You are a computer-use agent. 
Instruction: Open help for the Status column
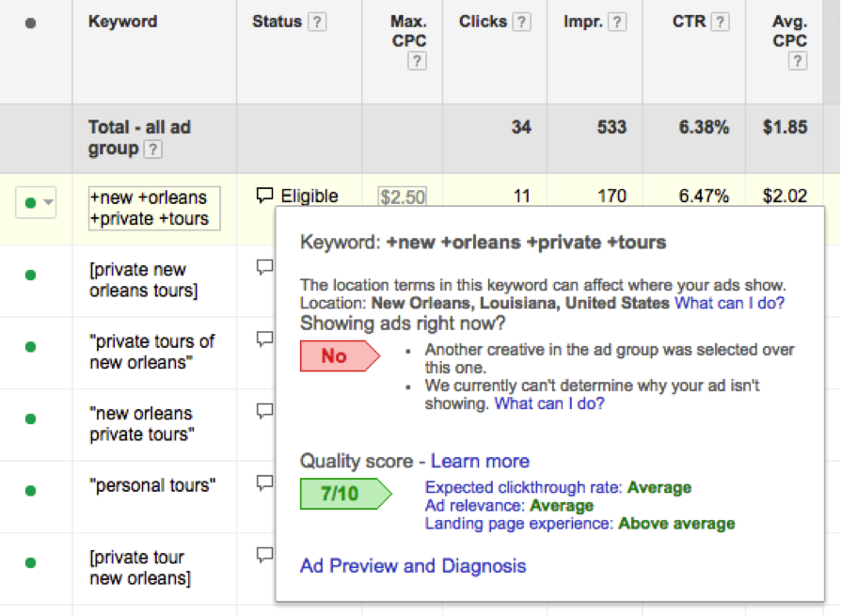pyautogui.click(x=317, y=21)
